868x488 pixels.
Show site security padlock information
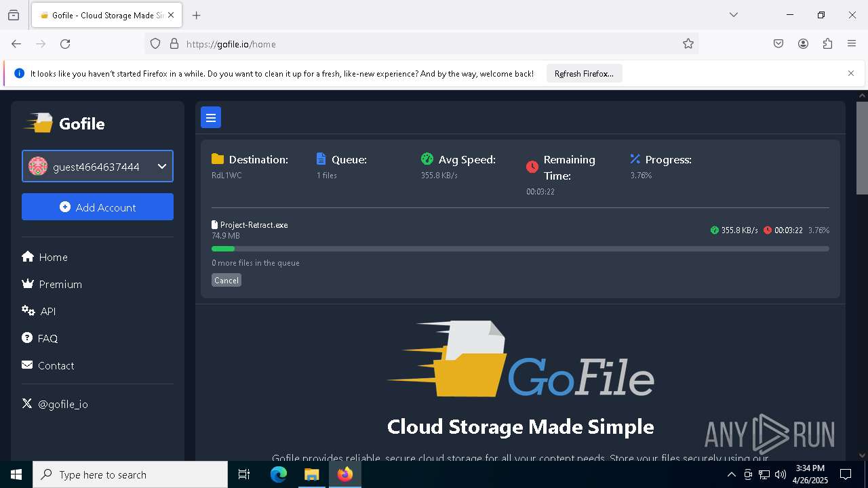pos(174,44)
